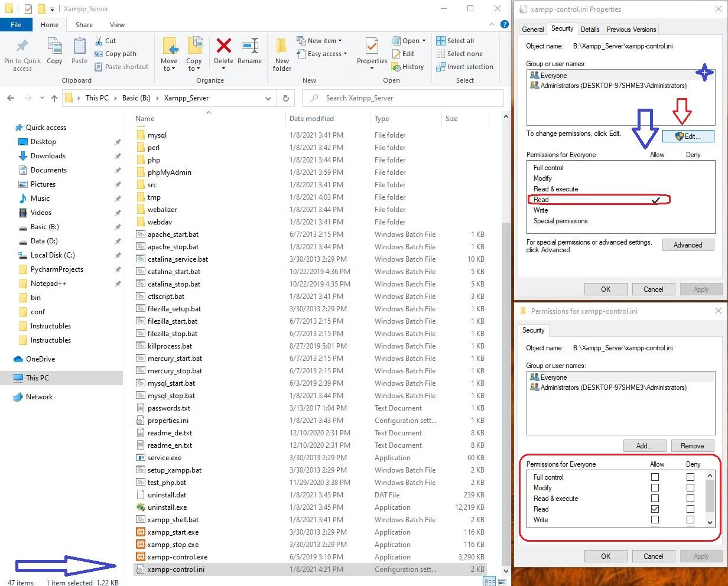Check Deny Read checkbox

click(x=690, y=509)
